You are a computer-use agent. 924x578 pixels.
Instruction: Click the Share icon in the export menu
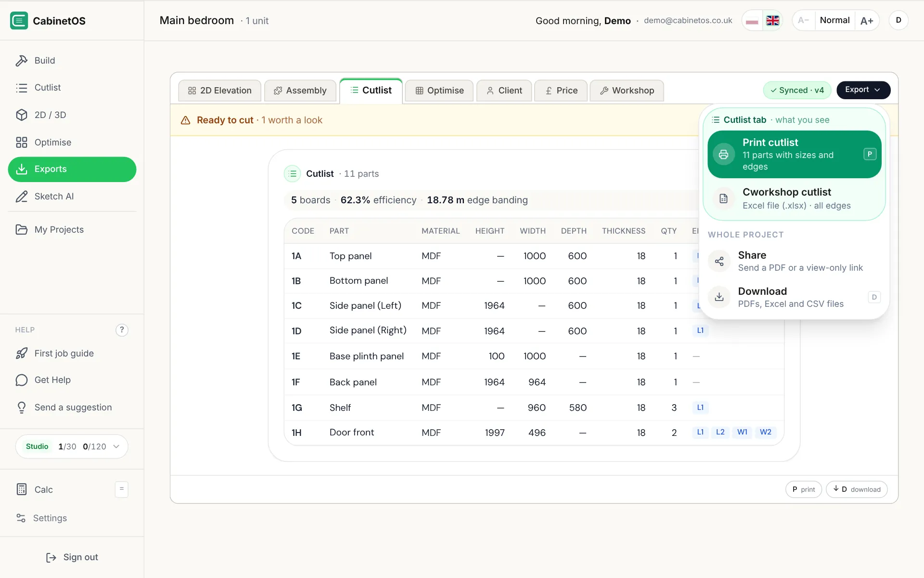pyautogui.click(x=719, y=261)
